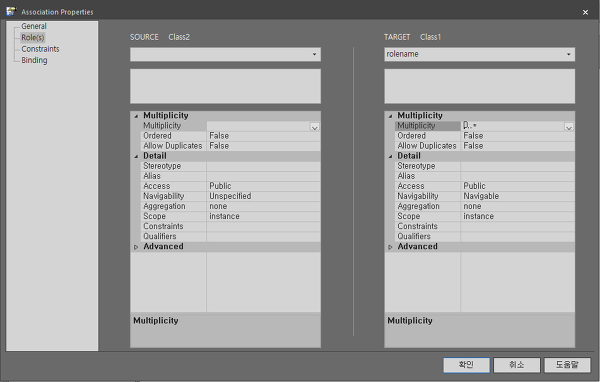Screen dimensions: 600x382
Task: Open the SOURCE Multiplicity value dropdown arrow
Action: pos(315,127)
